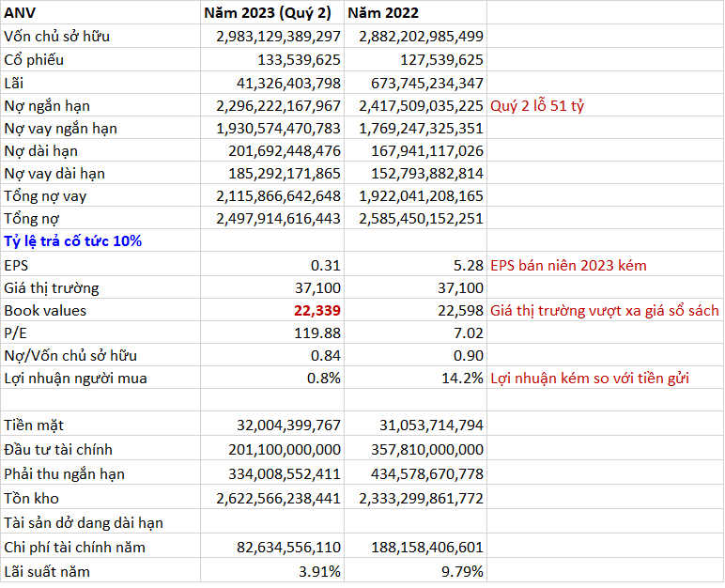Click the 'Giá thị trường' row label

click(x=52, y=288)
